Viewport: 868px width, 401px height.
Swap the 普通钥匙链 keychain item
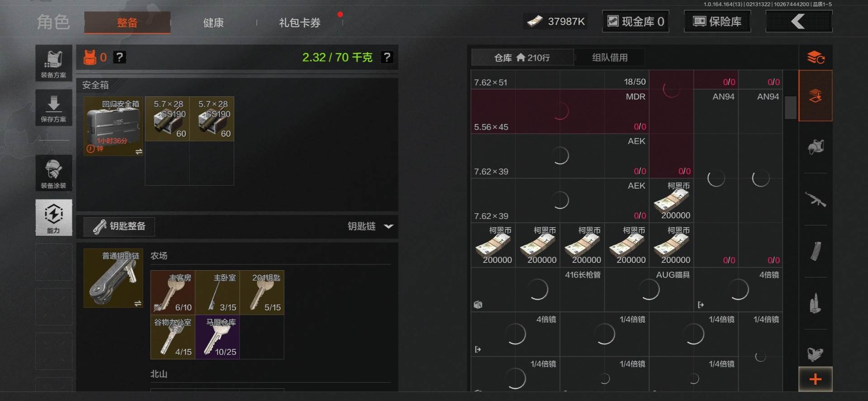point(138,304)
